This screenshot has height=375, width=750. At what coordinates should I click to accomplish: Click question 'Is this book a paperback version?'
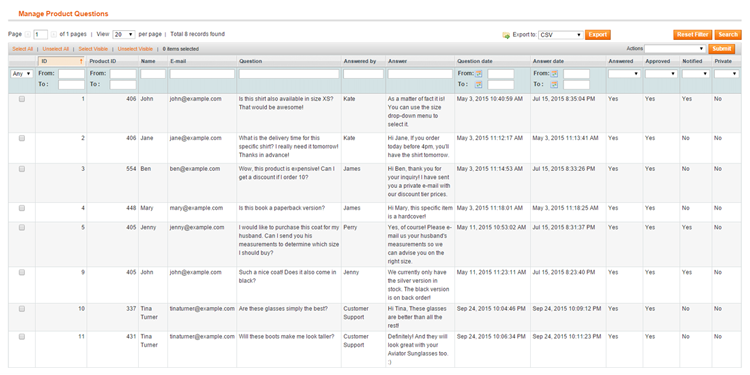click(x=282, y=208)
